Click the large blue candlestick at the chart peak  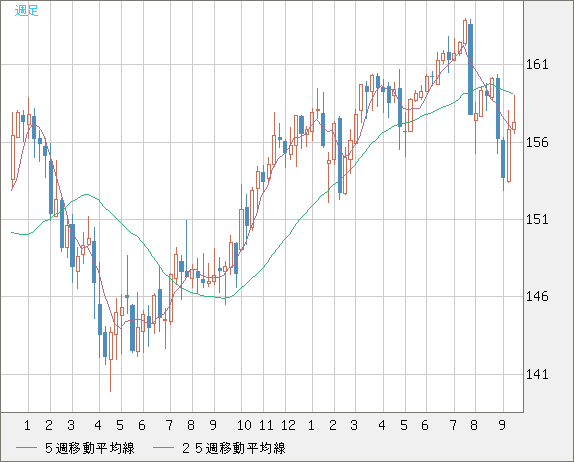point(470,69)
